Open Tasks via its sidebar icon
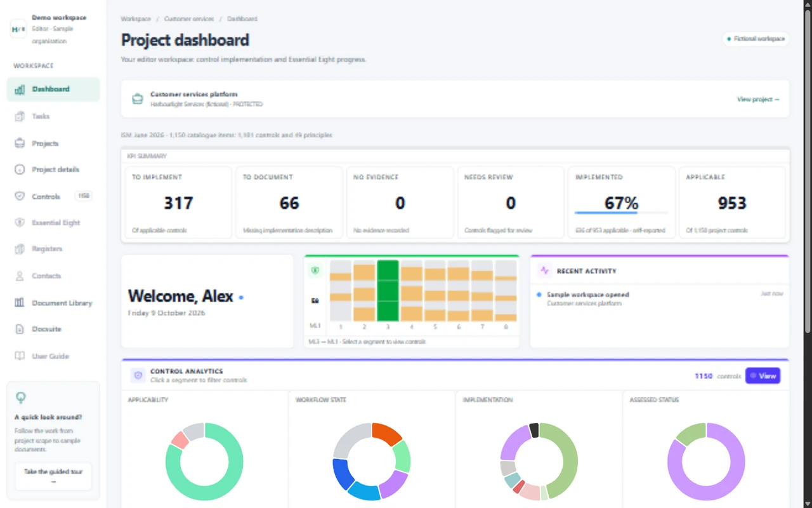812x508 pixels. click(x=20, y=116)
